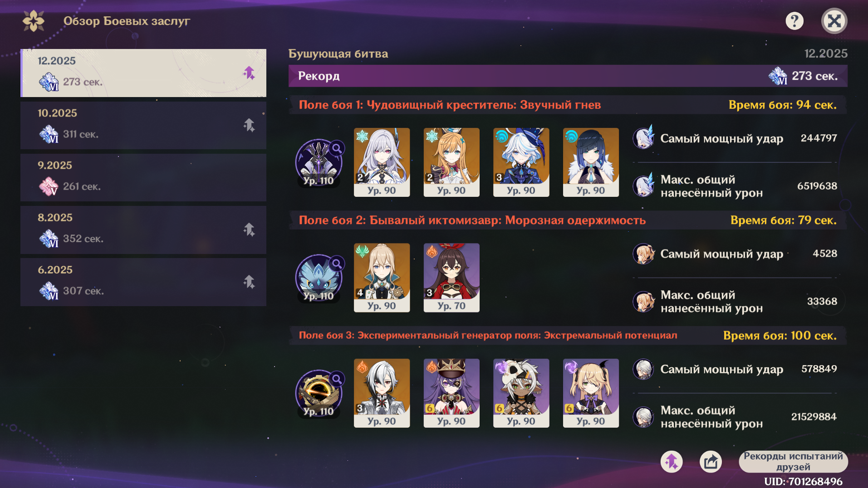Viewport: 868px width, 488px height.
Task: Click the arrow icon on 10.2025 record
Action: (x=249, y=125)
